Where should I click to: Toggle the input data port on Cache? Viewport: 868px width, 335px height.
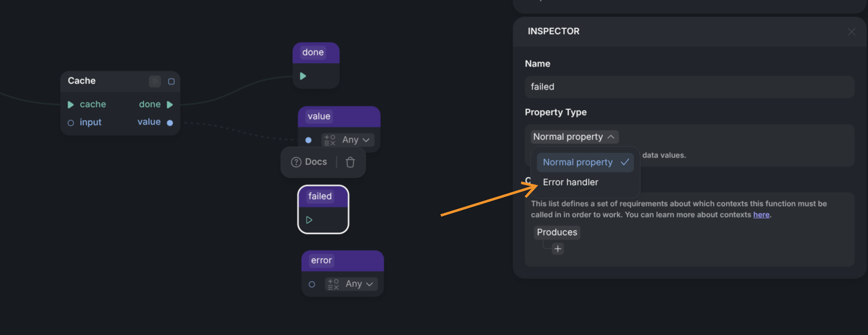tap(71, 122)
